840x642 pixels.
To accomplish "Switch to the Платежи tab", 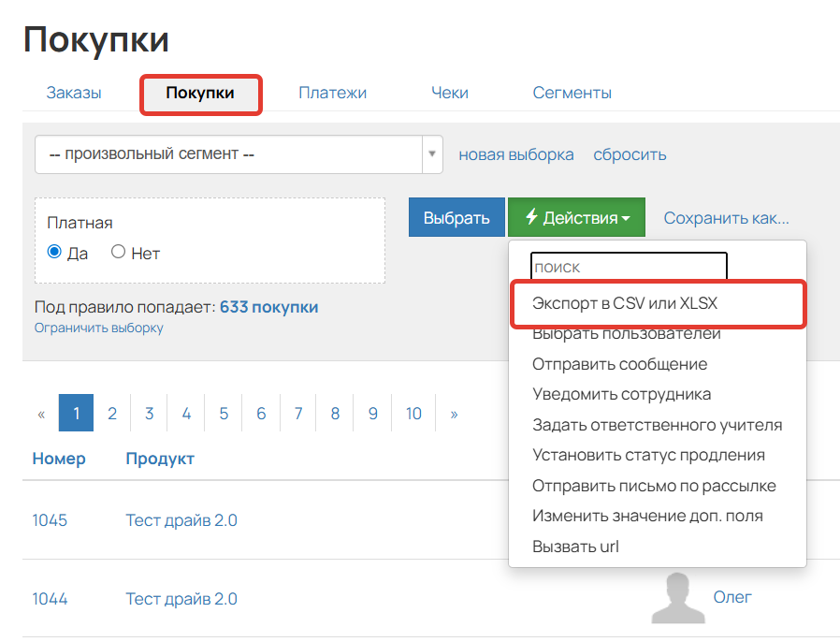I will (x=332, y=93).
